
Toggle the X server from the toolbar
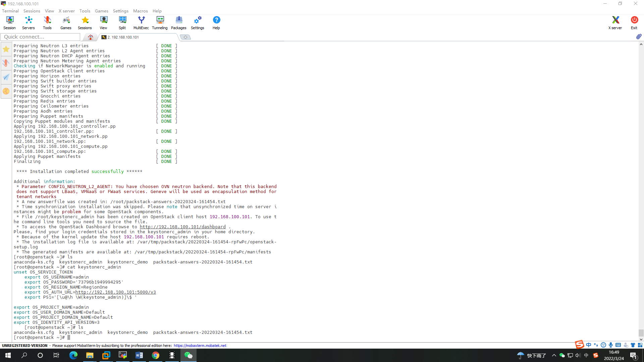click(x=615, y=22)
